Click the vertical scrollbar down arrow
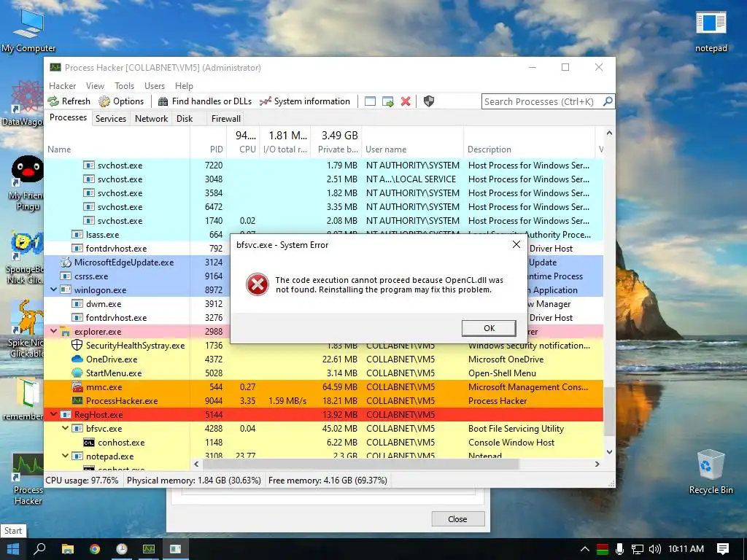This screenshot has width=747, height=560. point(609,451)
